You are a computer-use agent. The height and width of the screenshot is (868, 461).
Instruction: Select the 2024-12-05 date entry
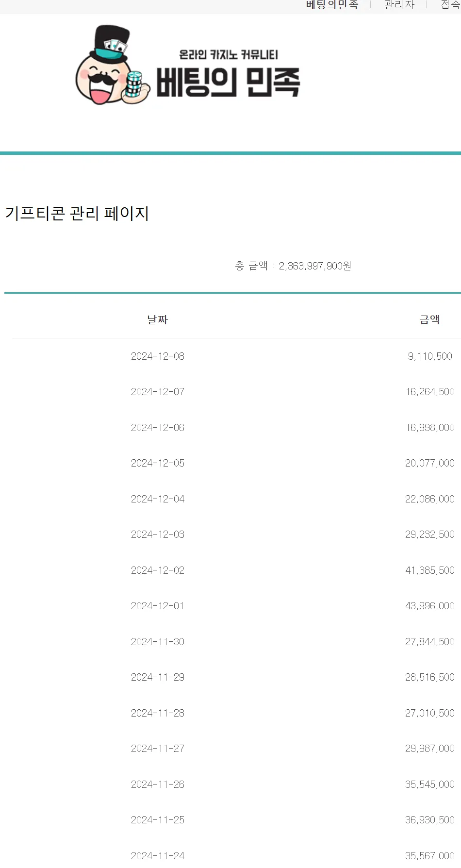coord(158,463)
